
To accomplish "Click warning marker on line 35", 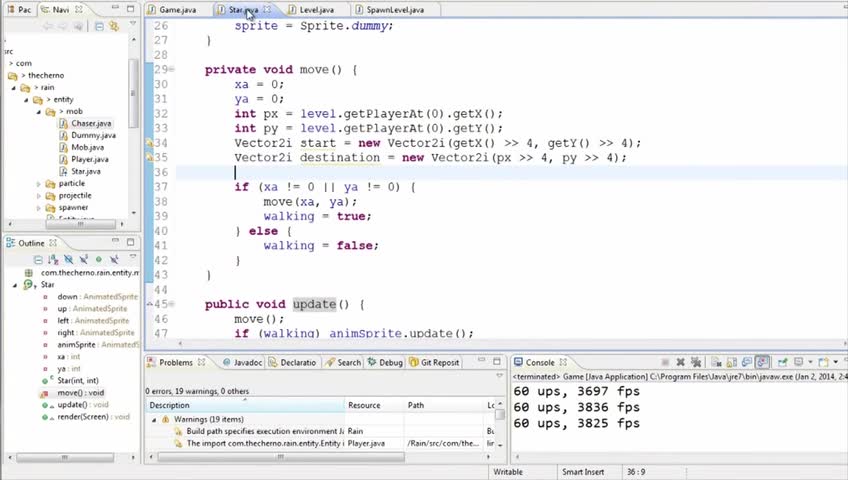I will tap(149, 158).
